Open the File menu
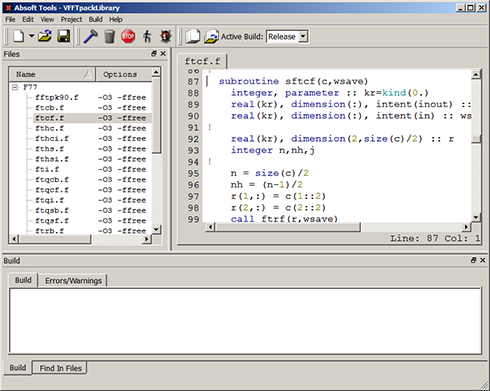The height and width of the screenshot is (391, 490). pos(10,19)
